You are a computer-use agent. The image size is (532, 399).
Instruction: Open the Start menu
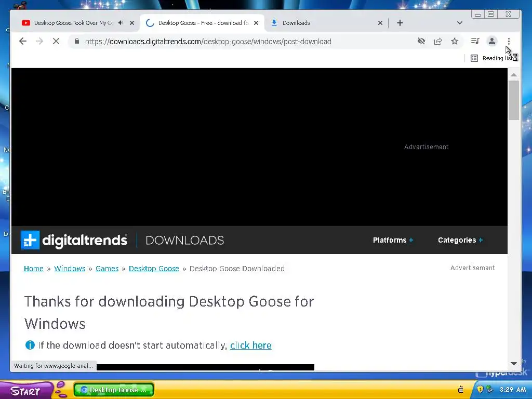pos(26,391)
